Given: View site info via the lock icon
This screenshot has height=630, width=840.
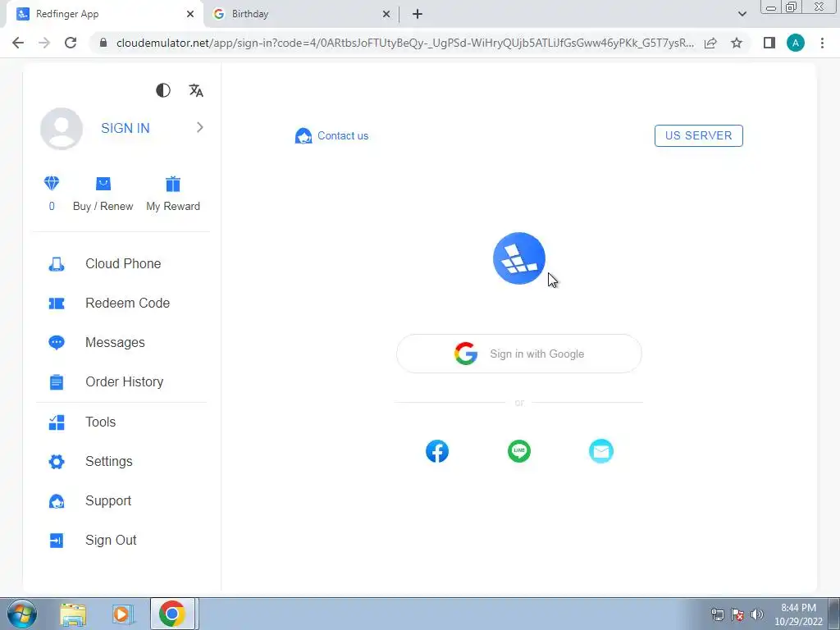Looking at the screenshot, I should tap(103, 43).
